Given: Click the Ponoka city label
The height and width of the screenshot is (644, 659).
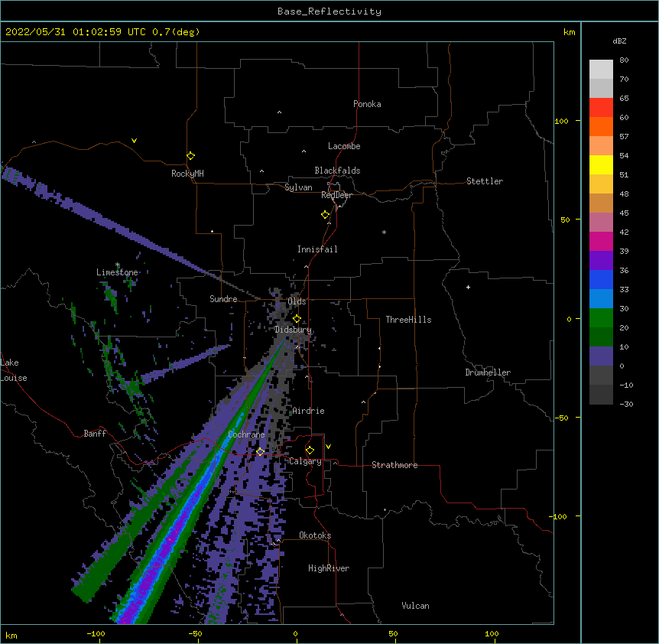Looking at the screenshot, I should 367,104.
